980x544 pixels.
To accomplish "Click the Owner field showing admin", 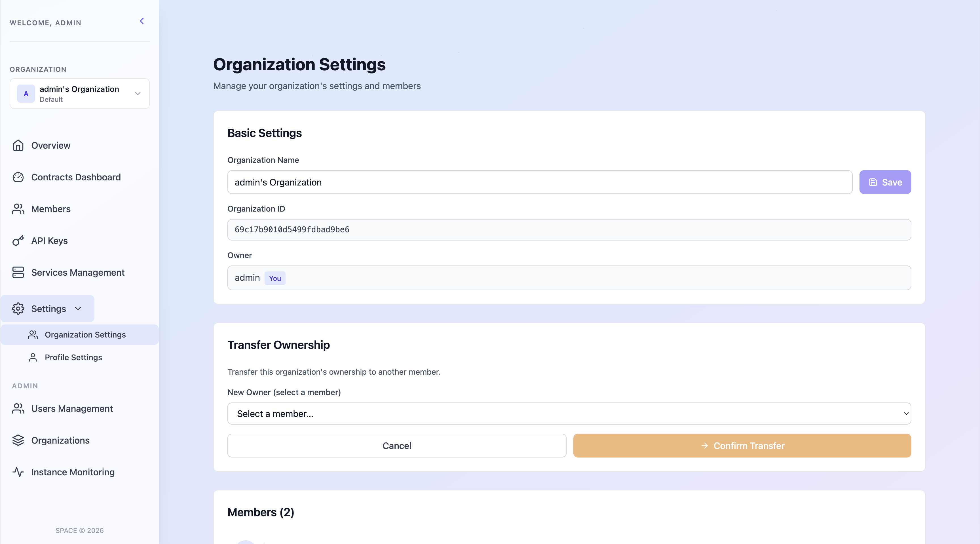I will 569,278.
